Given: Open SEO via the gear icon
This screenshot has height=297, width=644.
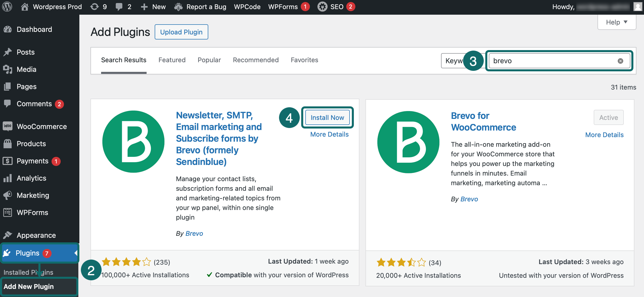Looking at the screenshot, I should [322, 7].
